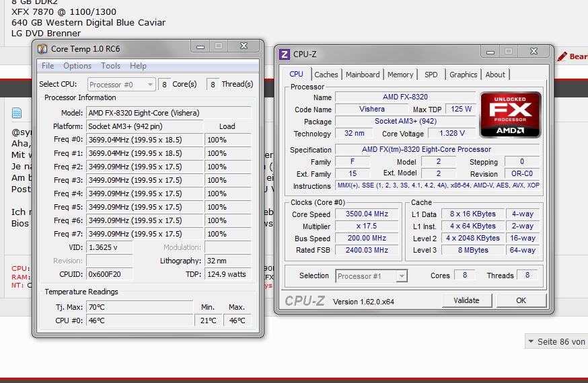Click the Model field AMD FX-8320 Eight-Core (Vishera)
This screenshot has height=383, width=588.
click(168, 113)
